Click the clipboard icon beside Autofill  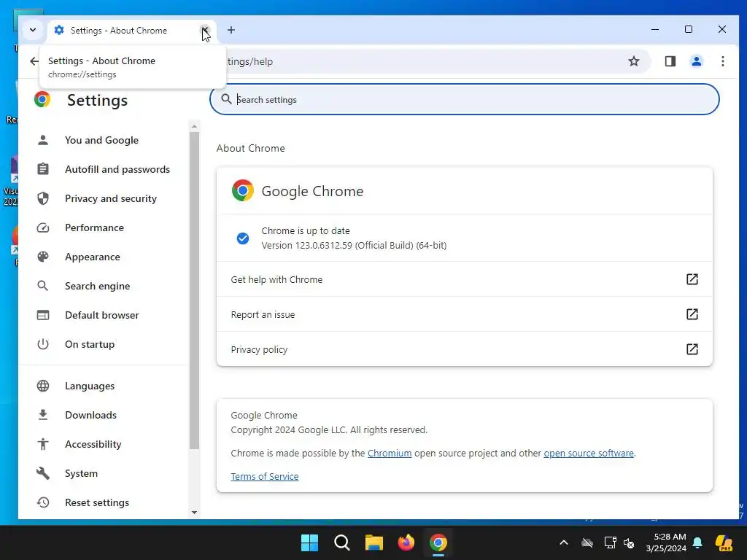click(x=43, y=169)
